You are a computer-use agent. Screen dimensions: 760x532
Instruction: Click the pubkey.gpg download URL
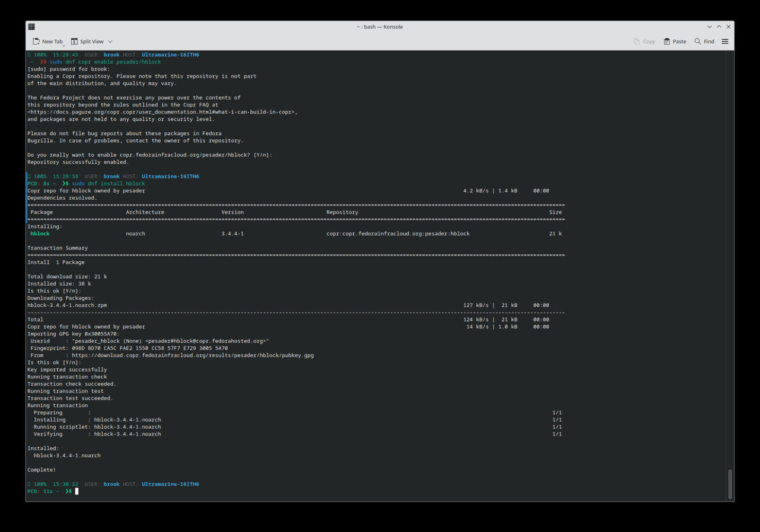point(193,355)
